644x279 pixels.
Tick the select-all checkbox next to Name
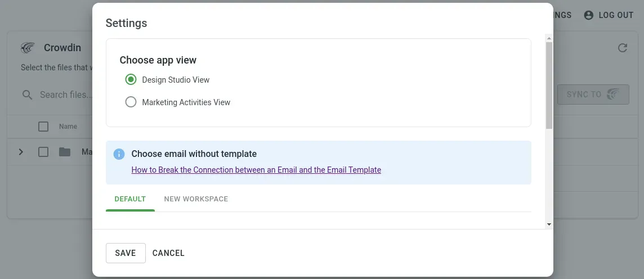(x=43, y=127)
